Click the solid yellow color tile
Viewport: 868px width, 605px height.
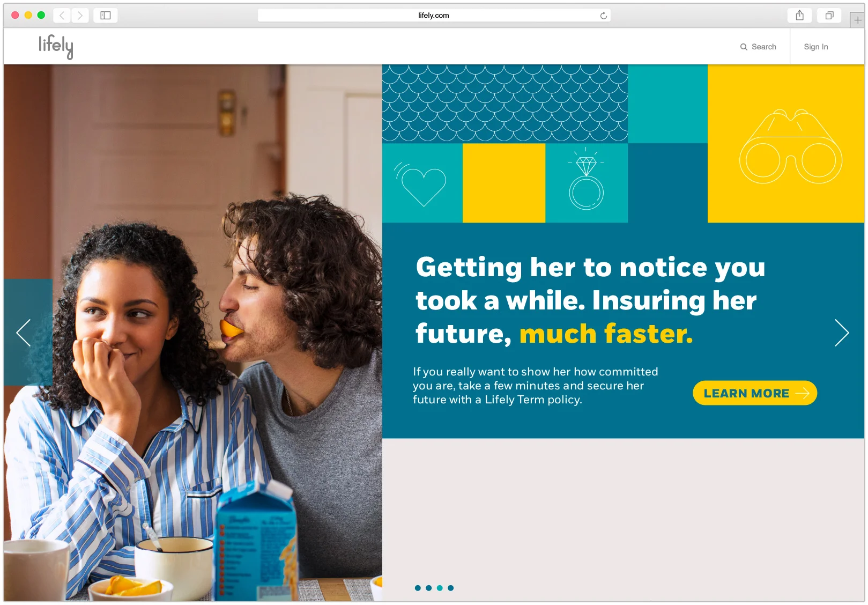(504, 183)
